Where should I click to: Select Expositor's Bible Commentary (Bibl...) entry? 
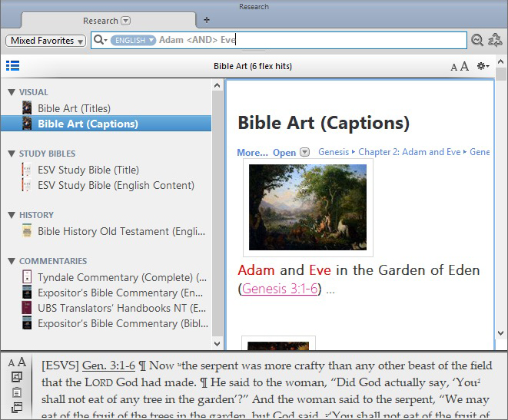coord(123,323)
